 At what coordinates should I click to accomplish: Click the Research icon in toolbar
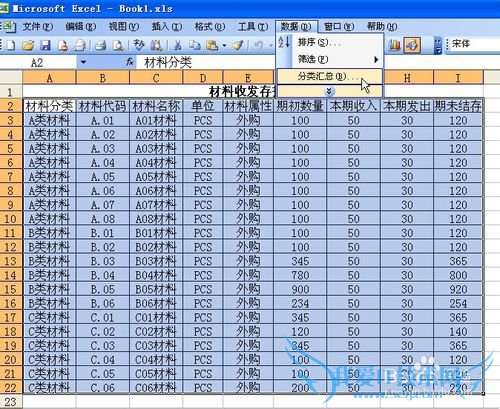pos(156,45)
